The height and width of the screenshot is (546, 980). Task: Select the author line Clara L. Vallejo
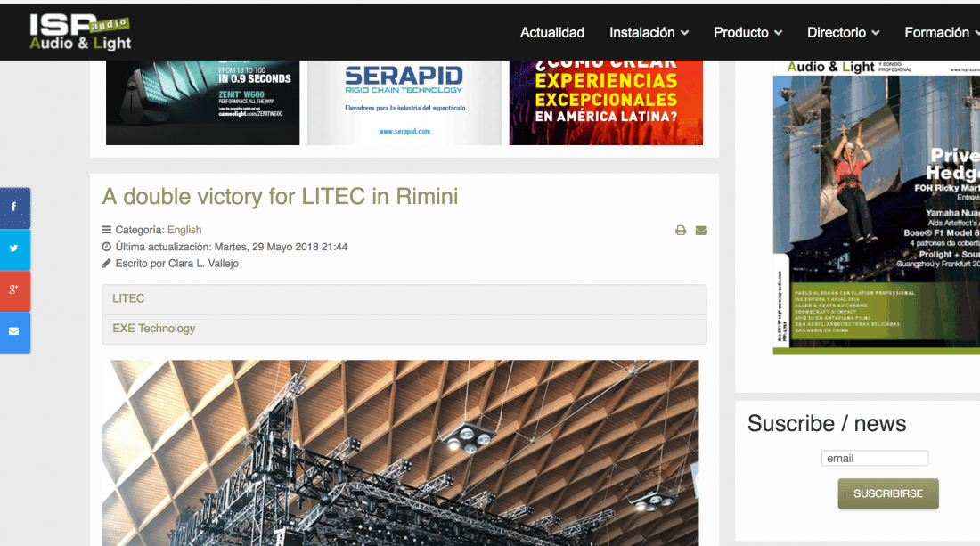177,264
